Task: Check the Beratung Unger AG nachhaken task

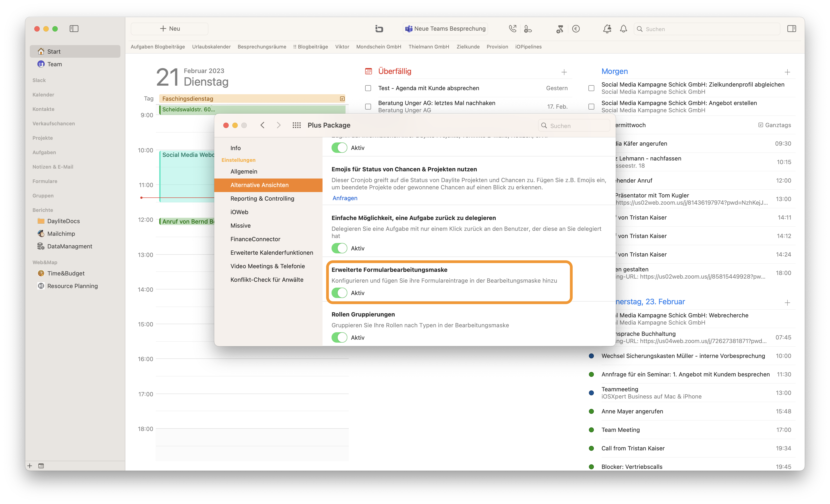Action: pos(368,106)
